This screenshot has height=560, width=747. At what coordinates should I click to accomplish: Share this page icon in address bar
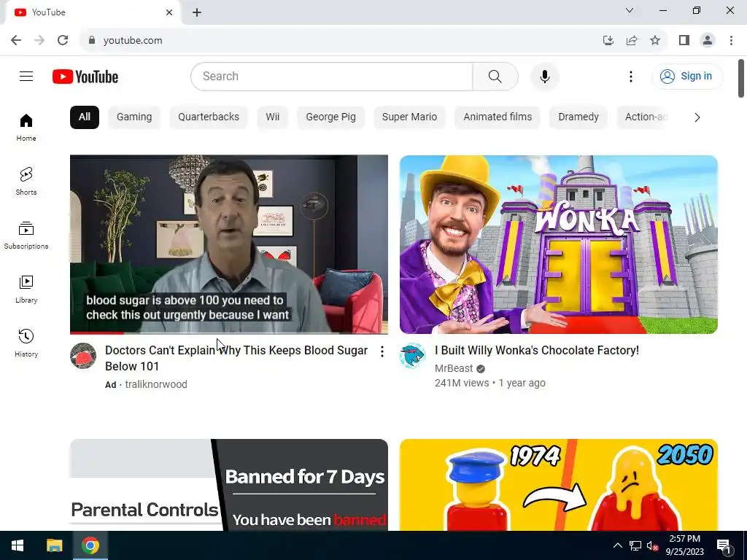tap(632, 40)
